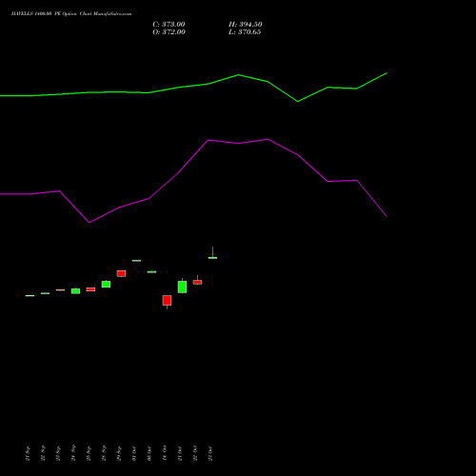Image resolution: width=476 pixels, height=476 pixels.
Task: Click the green candlestick above 24 Sep
Action: [x=75, y=291]
